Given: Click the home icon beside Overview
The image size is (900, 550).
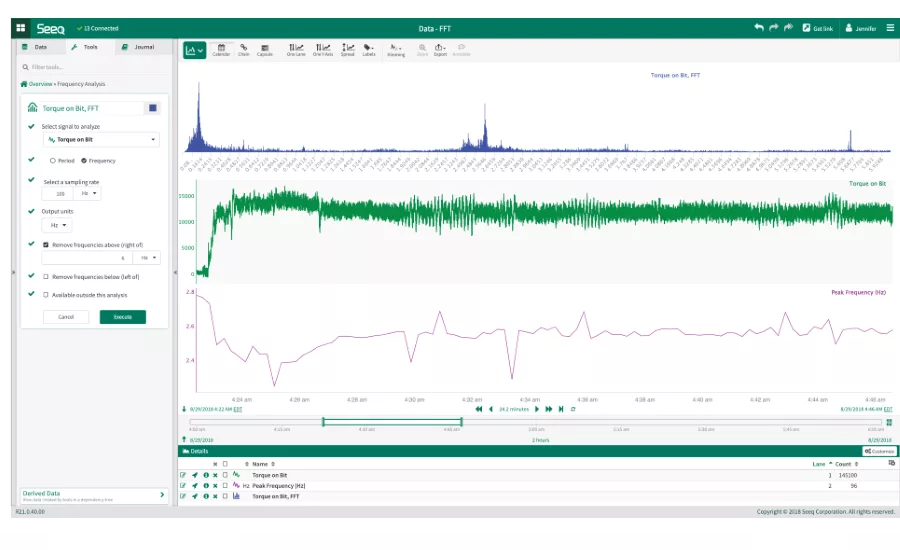Looking at the screenshot, I should (x=24, y=84).
